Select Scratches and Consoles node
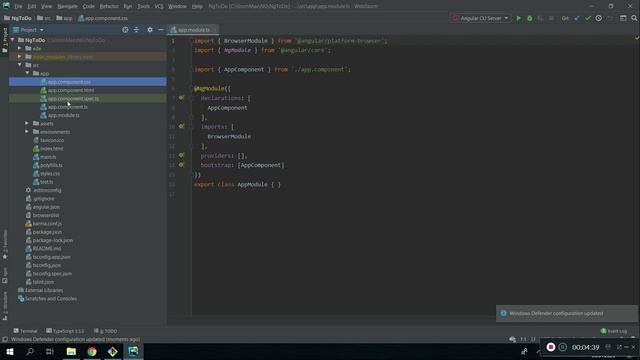The image size is (640, 360). 51,299
